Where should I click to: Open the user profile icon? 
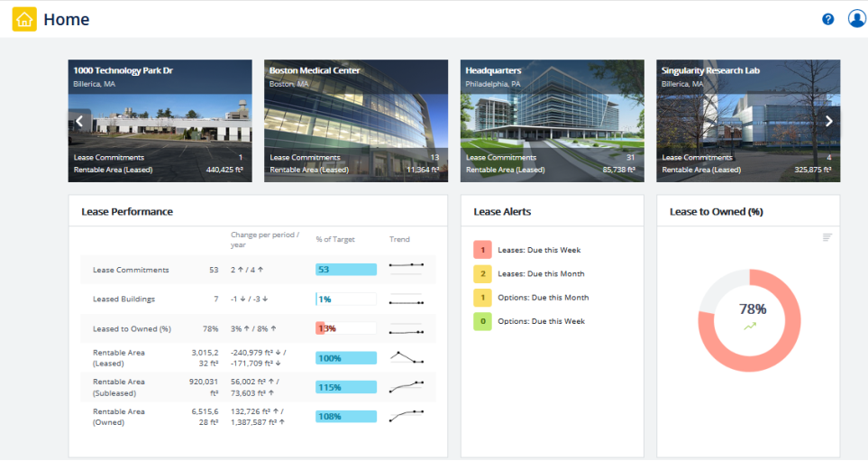[x=856, y=19]
